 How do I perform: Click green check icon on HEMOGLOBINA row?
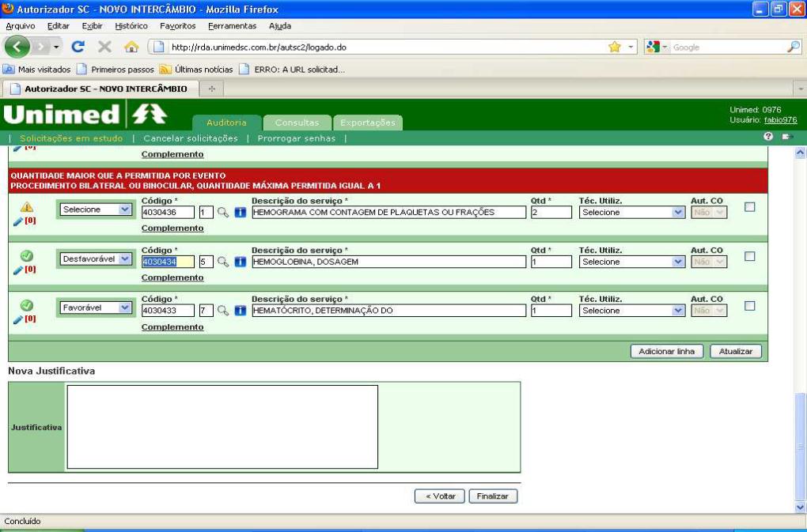pyautogui.click(x=27, y=255)
